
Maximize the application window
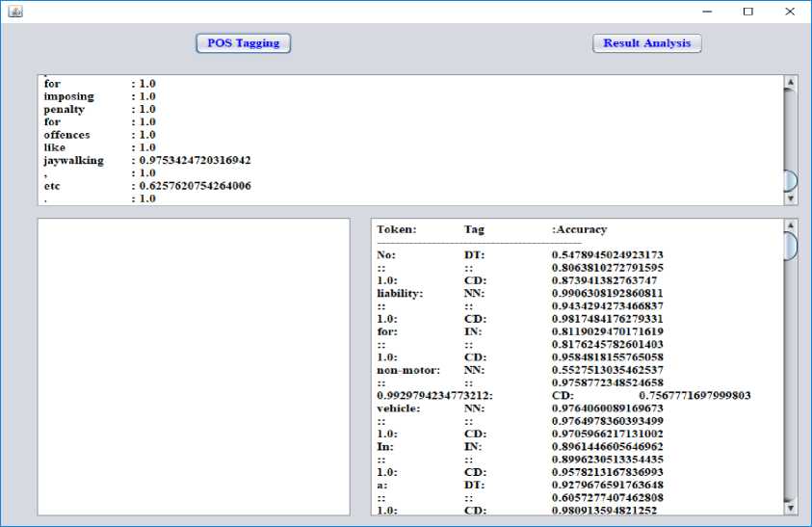click(x=748, y=12)
